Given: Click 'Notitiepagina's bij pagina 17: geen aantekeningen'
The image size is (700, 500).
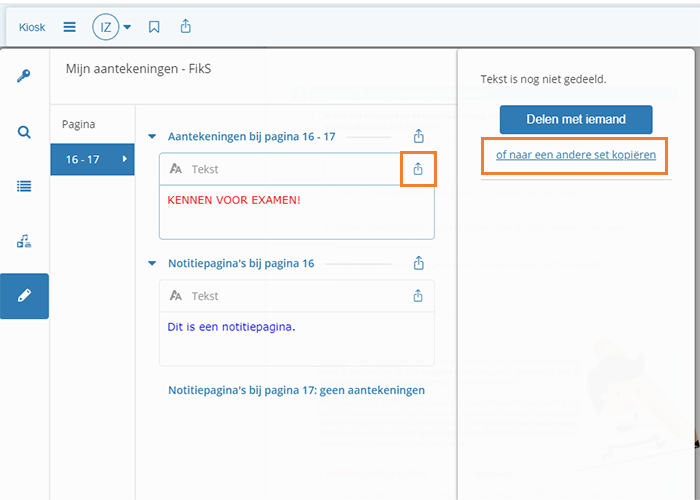Looking at the screenshot, I should 296,390.
